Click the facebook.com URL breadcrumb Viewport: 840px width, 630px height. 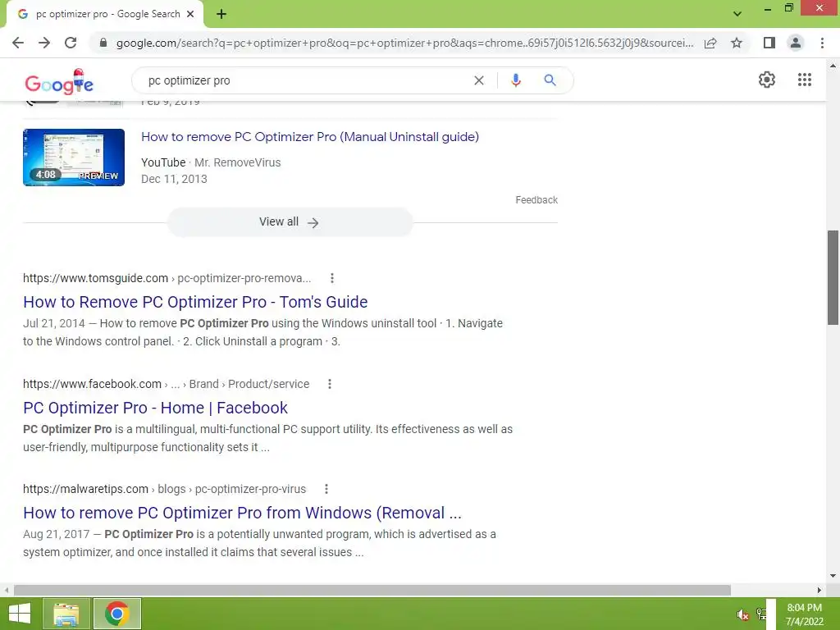point(166,384)
